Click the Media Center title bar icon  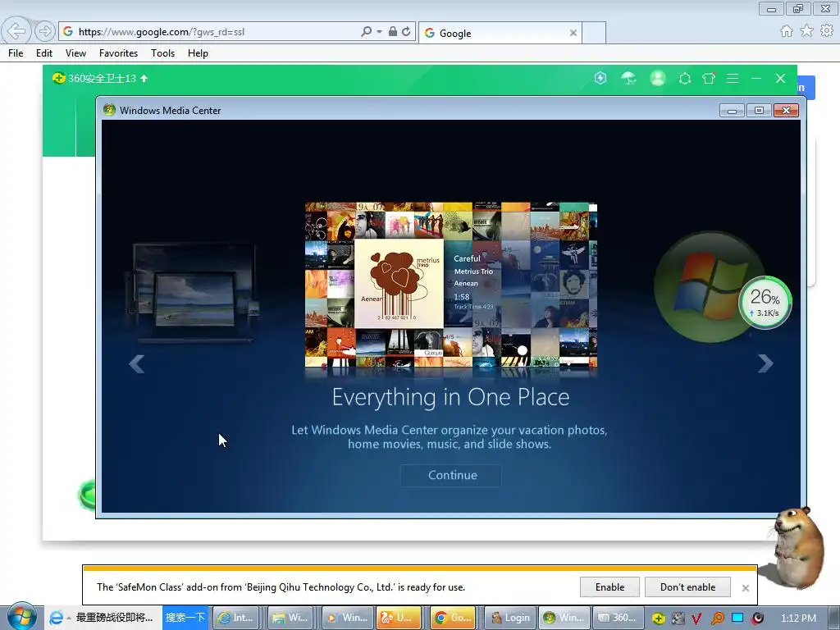click(109, 110)
